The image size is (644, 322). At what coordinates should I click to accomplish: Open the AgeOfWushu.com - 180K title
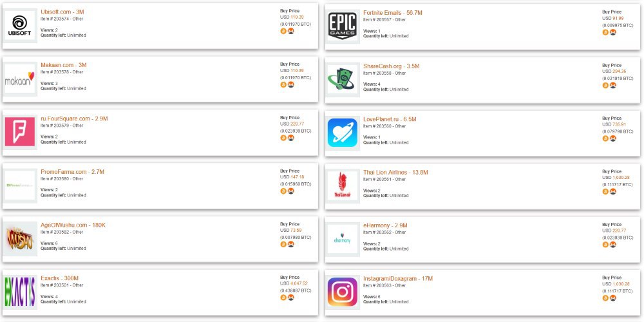(73, 225)
